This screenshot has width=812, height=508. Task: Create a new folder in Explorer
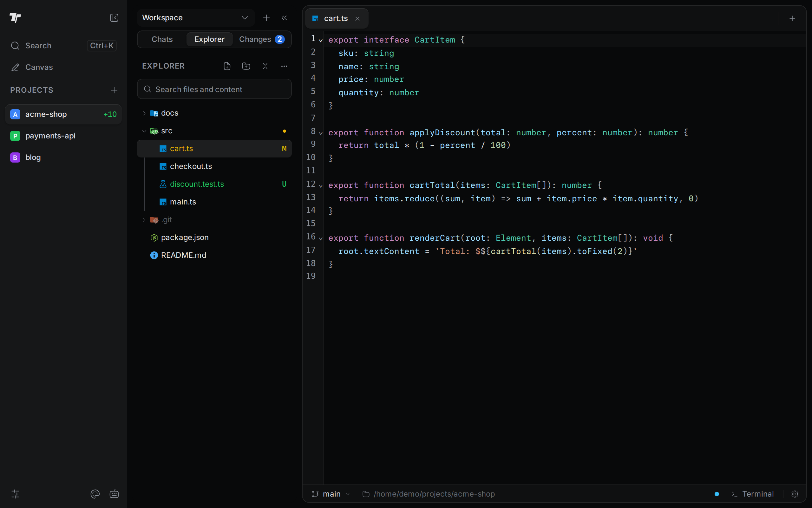[x=246, y=66]
